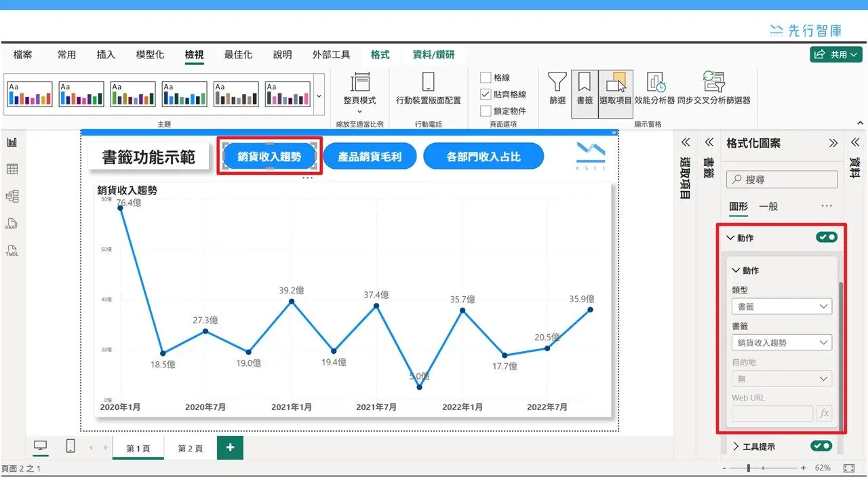Apply the last theme thumbnail with pink bar
Screen dimensions: 868x488
click(x=288, y=94)
